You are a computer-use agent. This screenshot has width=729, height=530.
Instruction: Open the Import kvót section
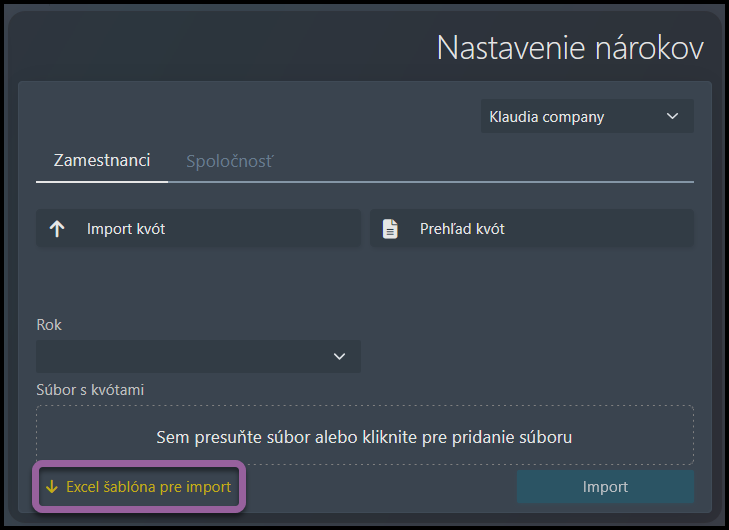coord(199,228)
